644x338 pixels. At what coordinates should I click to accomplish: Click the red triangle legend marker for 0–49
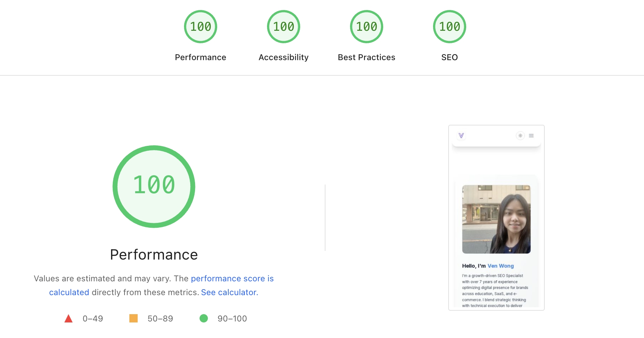click(69, 318)
